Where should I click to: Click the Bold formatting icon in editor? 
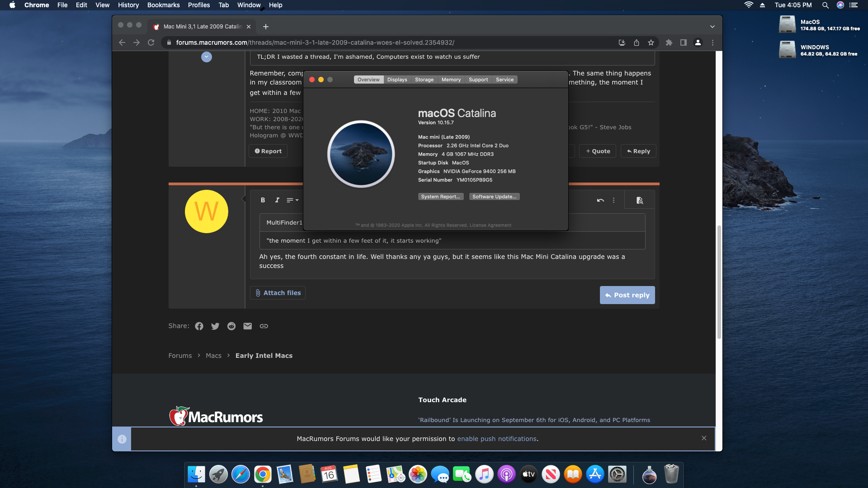click(263, 200)
